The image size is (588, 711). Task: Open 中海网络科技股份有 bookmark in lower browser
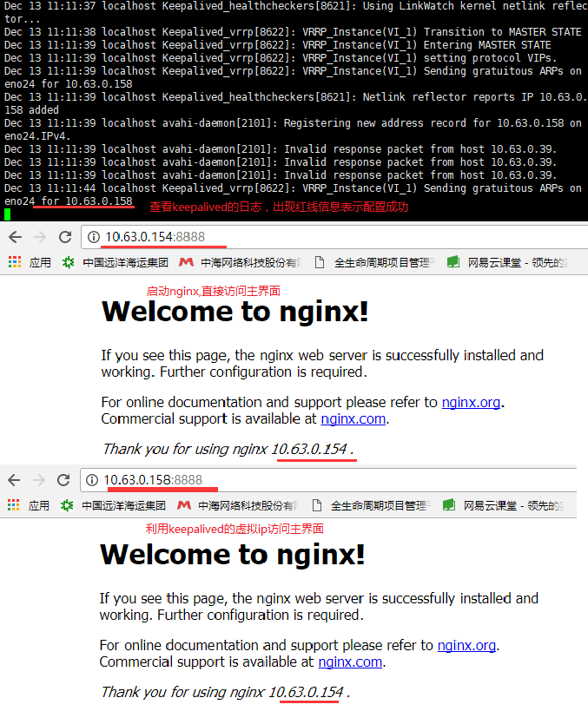coord(237,505)
